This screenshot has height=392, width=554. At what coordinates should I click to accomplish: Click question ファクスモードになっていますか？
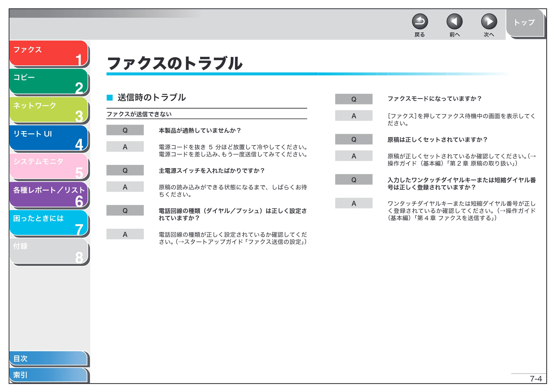[x=435, y=99]
